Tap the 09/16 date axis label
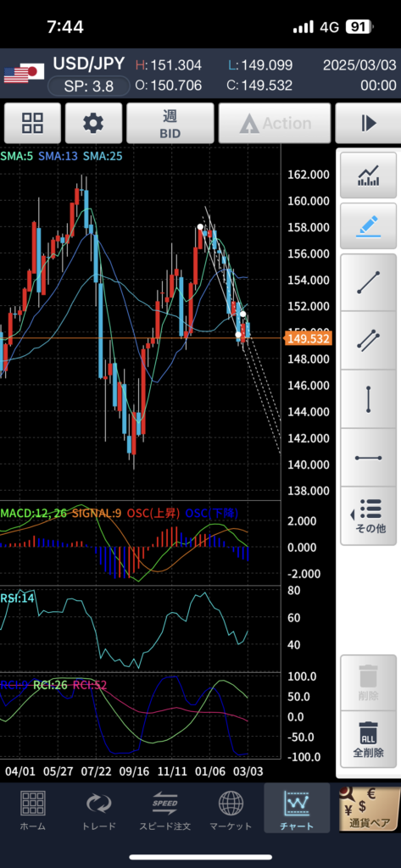 [135, 771]
